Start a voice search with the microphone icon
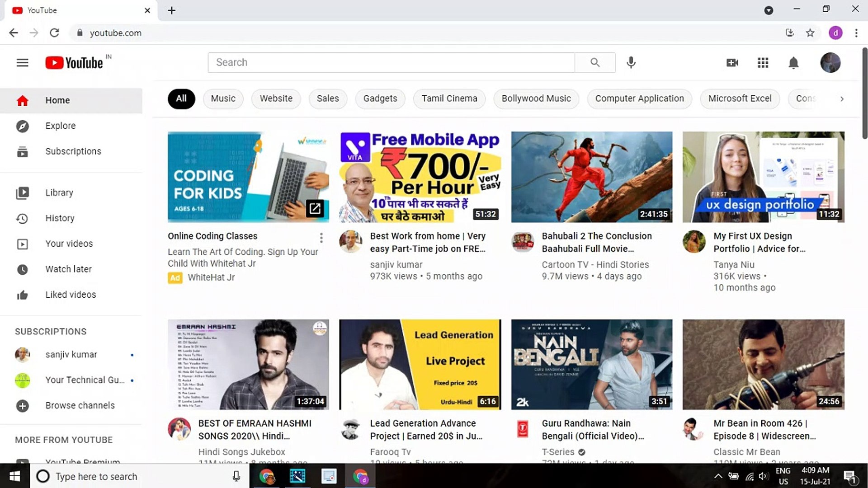The width and height of the screenshot is (868, 488). tap(631, 62)
